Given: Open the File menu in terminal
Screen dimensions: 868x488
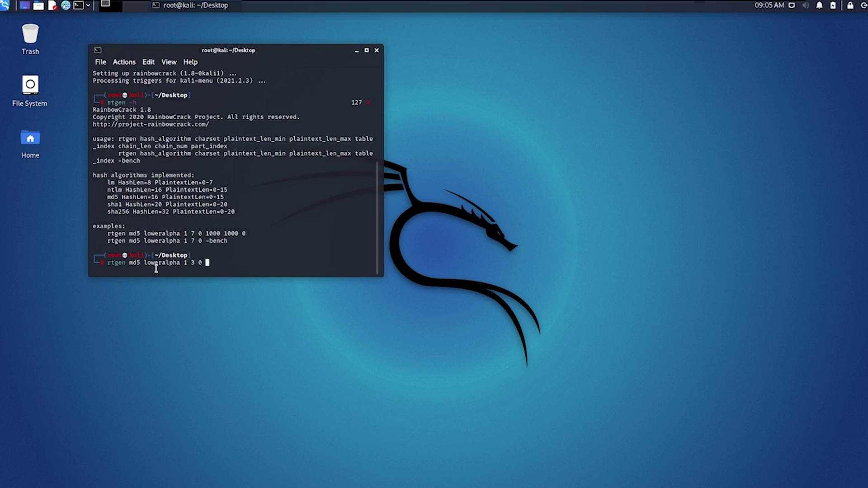Looking at the screenshot, I should click(100, 62).
